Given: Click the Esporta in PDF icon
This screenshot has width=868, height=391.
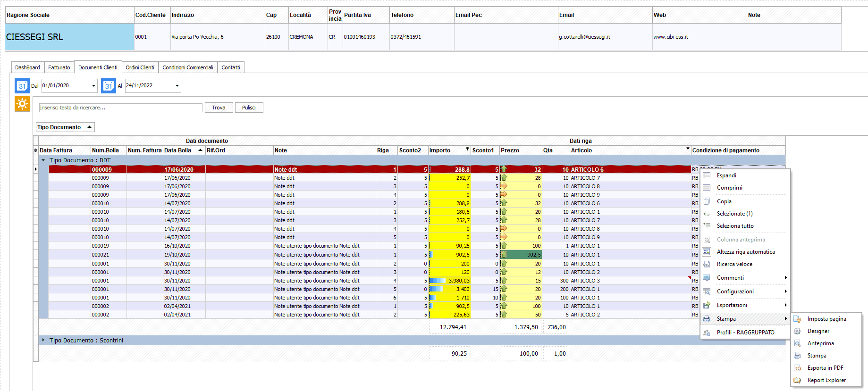Looking at the screenshot, I should [x=797, y=368].
